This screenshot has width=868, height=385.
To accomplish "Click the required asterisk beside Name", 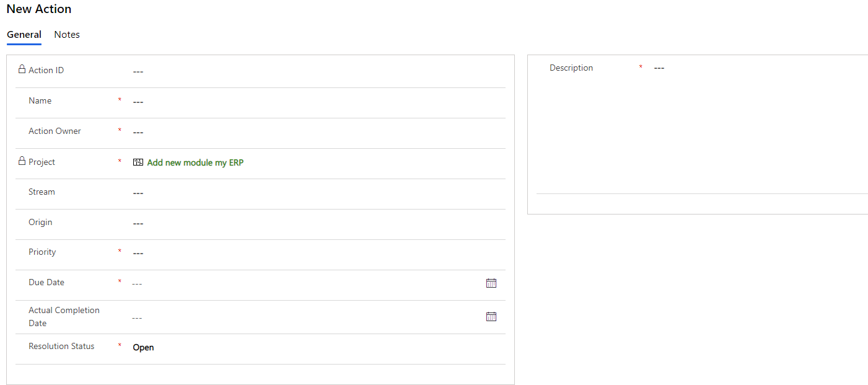I will 119,98.
